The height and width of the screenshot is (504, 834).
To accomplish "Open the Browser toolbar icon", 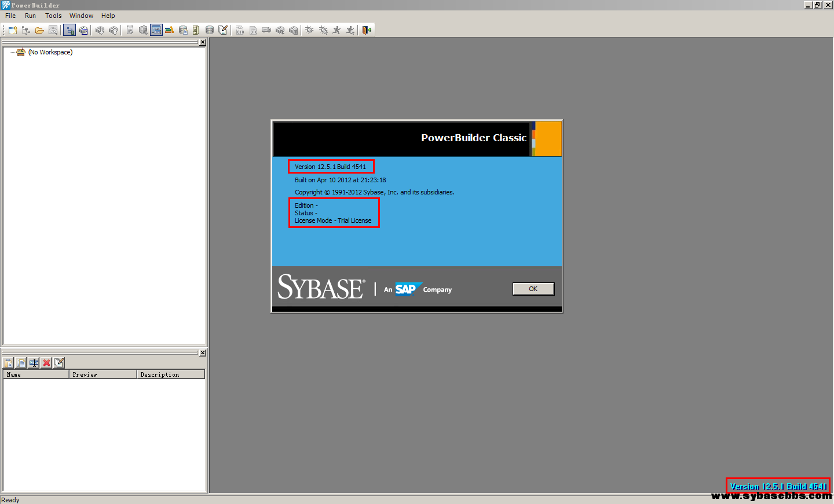I will coord(143,30).
